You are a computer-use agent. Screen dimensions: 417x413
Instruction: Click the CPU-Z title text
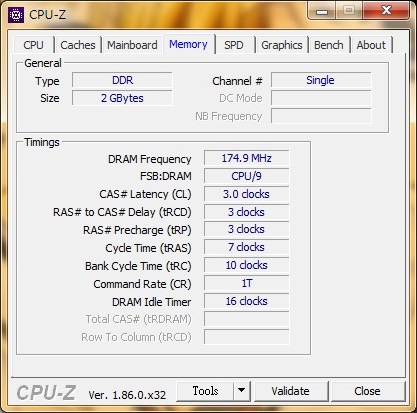click(47, 15)
